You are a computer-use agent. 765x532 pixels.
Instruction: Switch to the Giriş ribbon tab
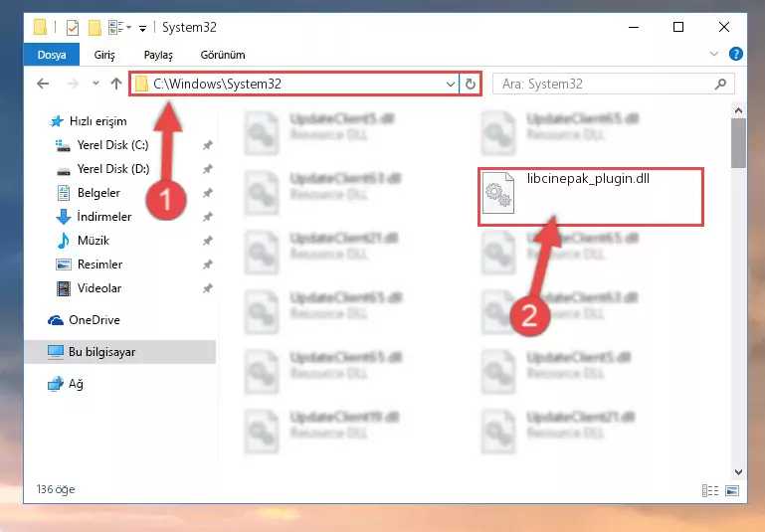tap(104, 55)
